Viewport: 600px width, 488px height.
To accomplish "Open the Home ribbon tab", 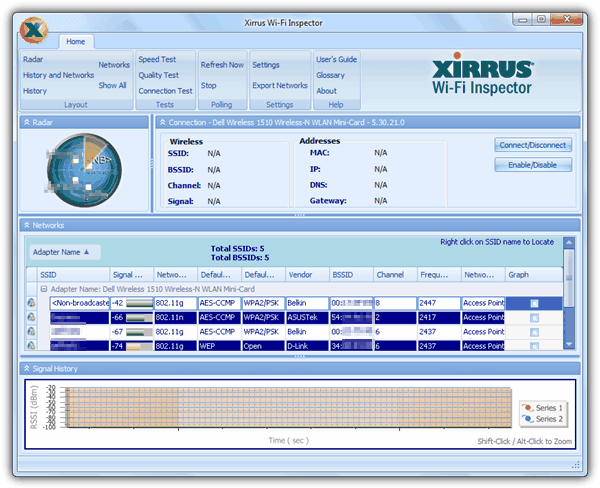I will pyautogui.click(x=75, y=42).
